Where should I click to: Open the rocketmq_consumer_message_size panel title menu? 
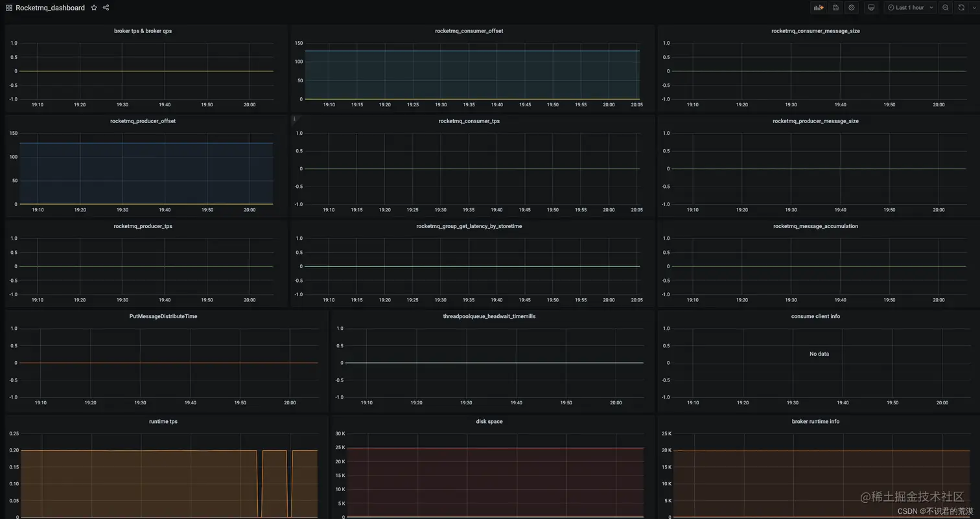815,30
